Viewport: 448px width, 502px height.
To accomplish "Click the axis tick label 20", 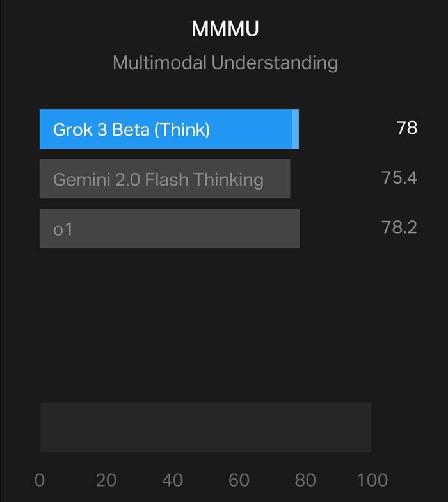I will click(x=106, y=480).
